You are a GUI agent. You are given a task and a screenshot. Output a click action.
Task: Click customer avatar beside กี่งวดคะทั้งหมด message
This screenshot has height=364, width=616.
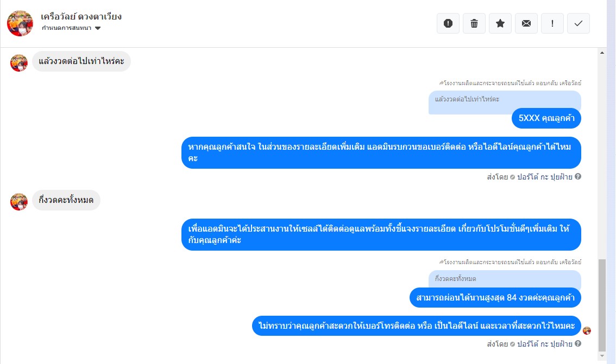pos(19,202)
